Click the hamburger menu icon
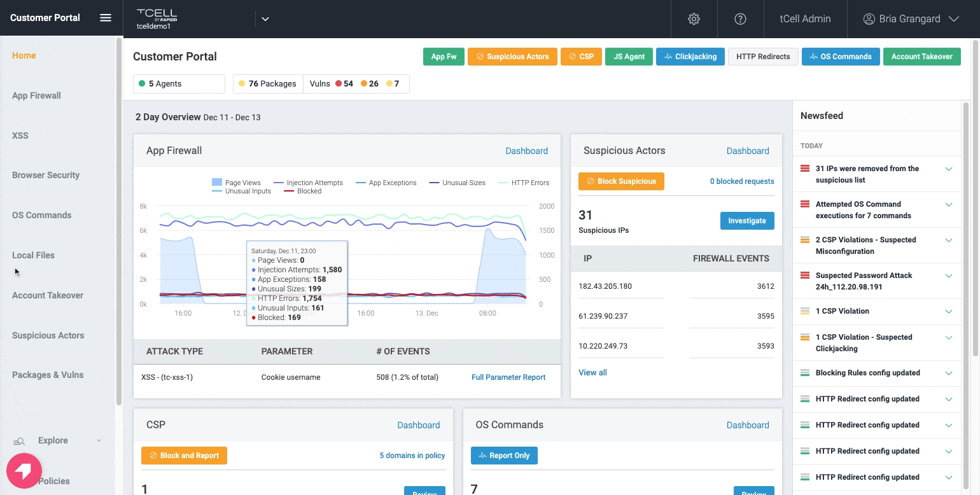Screen dimensions: 980x495 [106, 18]
